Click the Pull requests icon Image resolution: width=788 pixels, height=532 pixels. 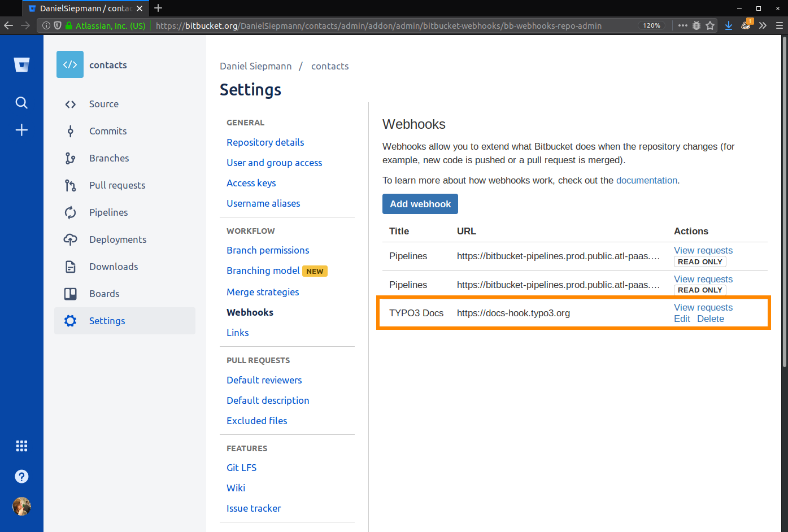pyautogui.click(x=70, y=185)
